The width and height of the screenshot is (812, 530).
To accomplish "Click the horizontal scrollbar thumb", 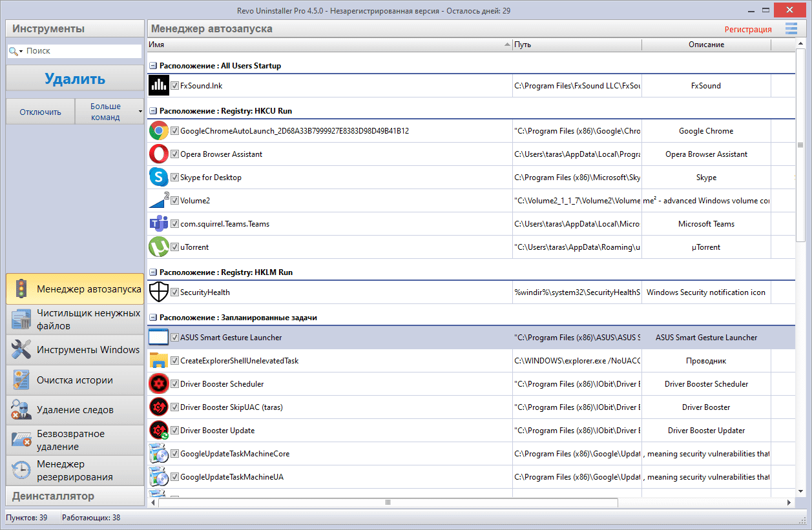I will pos(388,502).
